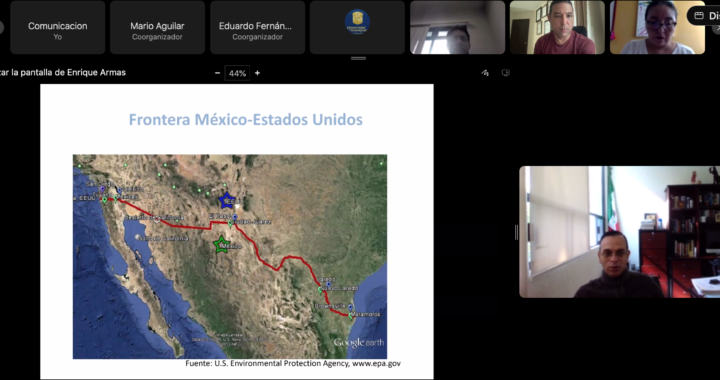Select Eduardo Fernán... participant tile
This screenshot has width=720, height=380.
(x=257, y=28)
